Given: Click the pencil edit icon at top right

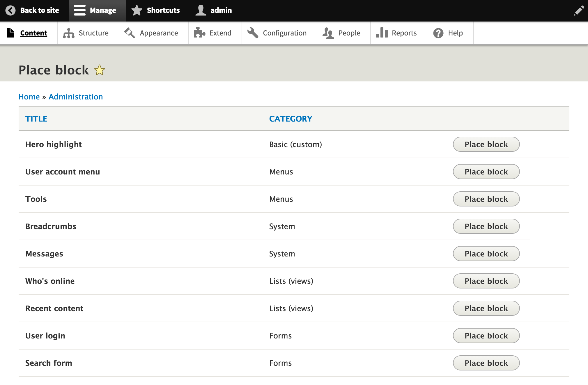Looking at the screenshot, I should point(579,10).
